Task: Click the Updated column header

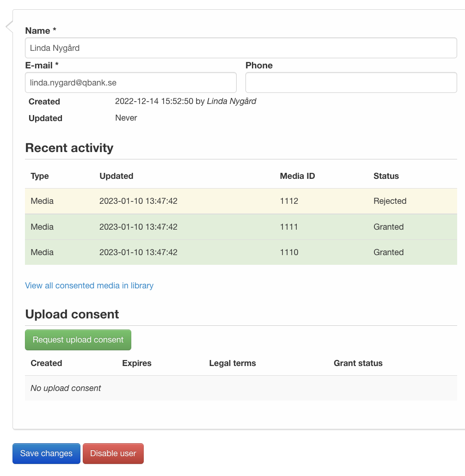Action: coord(116,176)
